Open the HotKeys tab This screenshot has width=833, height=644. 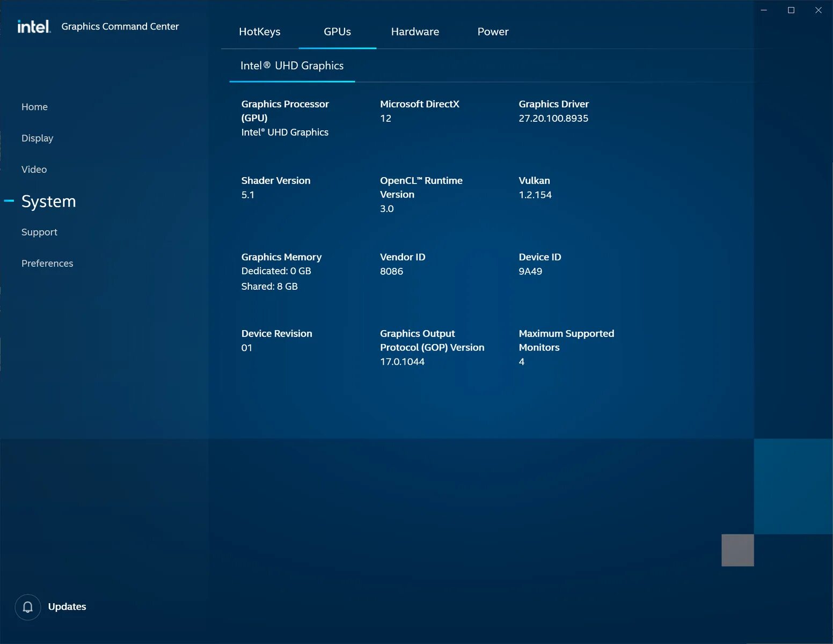(x=260, y=32)
